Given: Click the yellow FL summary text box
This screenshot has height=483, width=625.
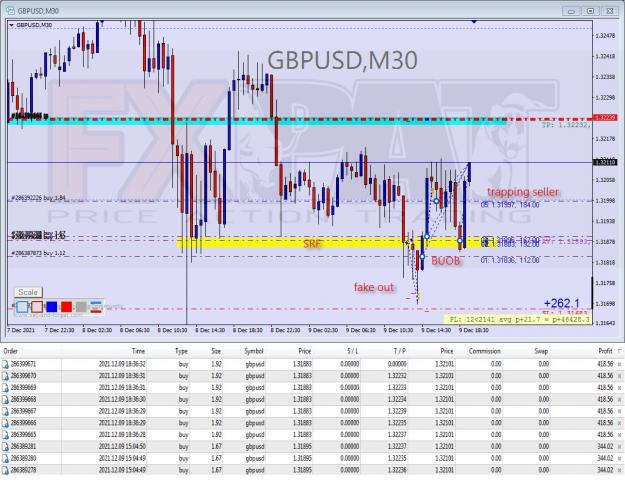Looking at the screenshot, I should click(518, 320).
